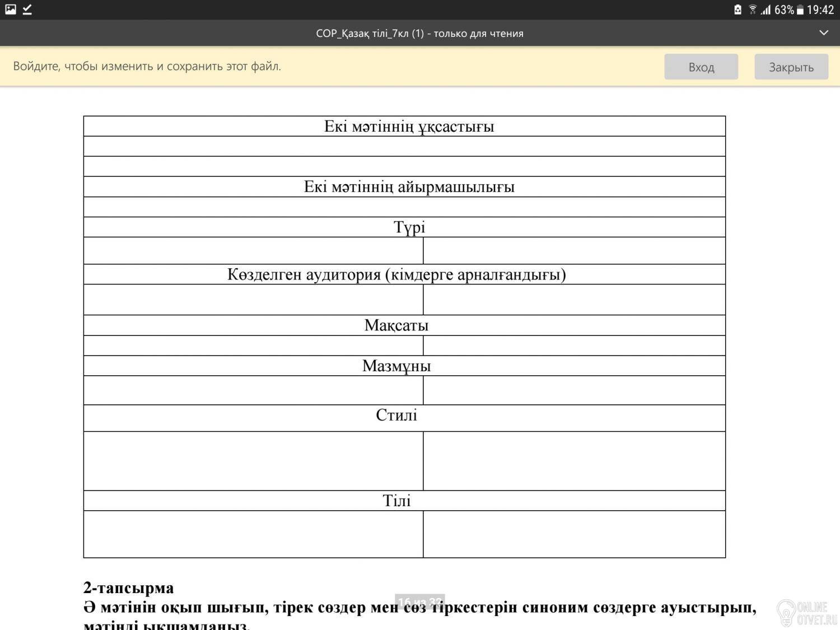840x630 pixels.
Task: Tap the SIM card status icon
Action: [738, 10]
